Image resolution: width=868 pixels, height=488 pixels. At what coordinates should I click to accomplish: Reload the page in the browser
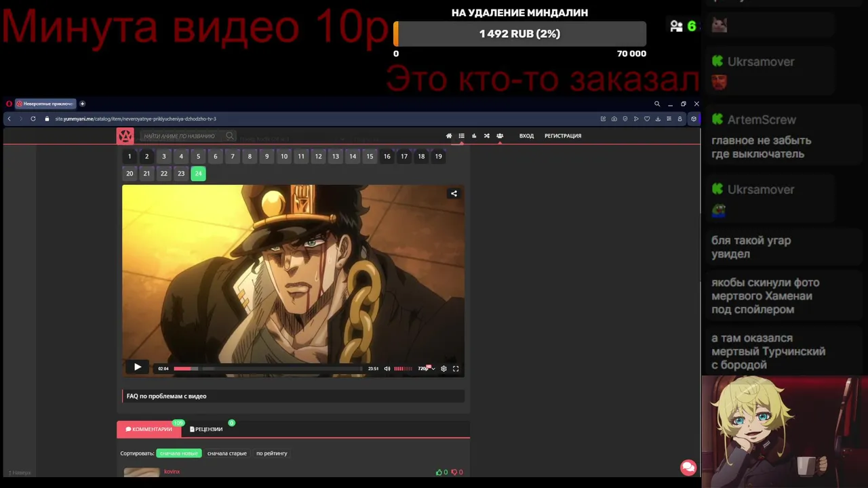[x=33, y=119]
